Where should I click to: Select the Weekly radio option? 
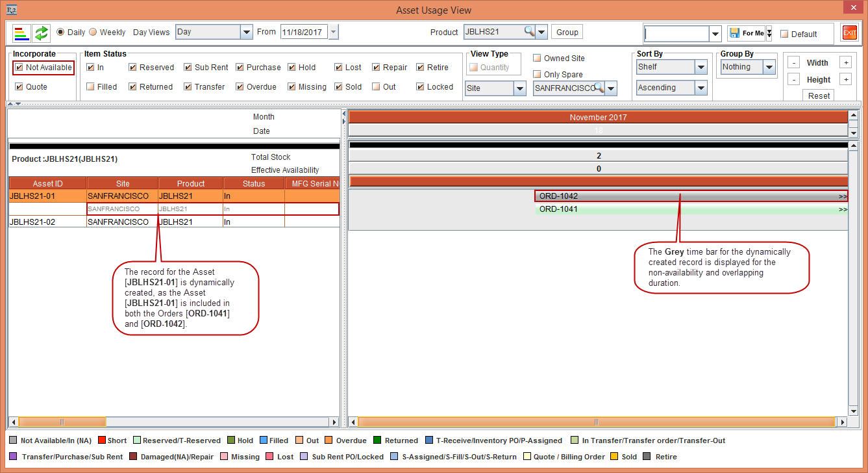click(x=93, y=32)
